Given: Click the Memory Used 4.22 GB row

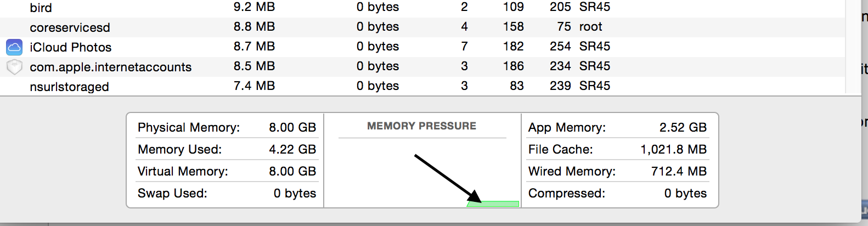Looking at the screenshot, I should (227, 149).
